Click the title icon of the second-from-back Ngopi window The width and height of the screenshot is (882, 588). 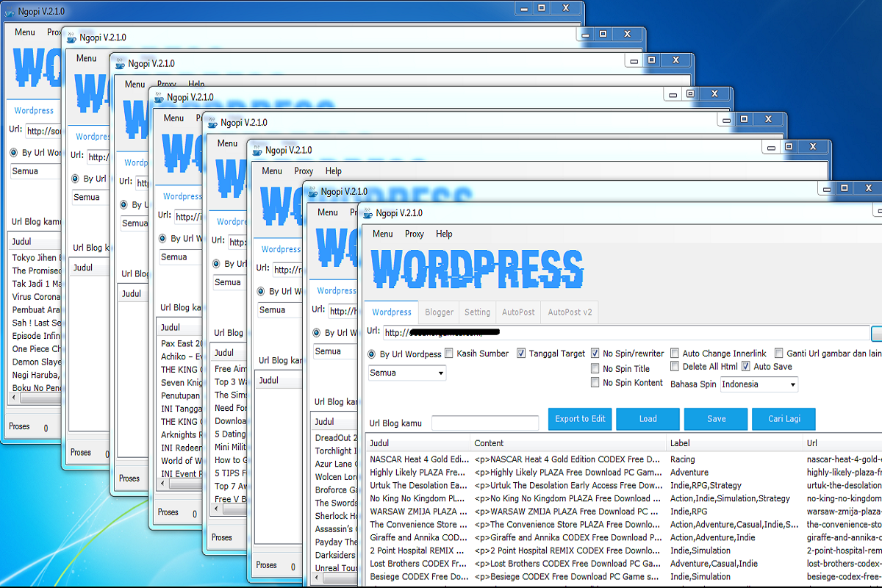(x=71, y=37)
